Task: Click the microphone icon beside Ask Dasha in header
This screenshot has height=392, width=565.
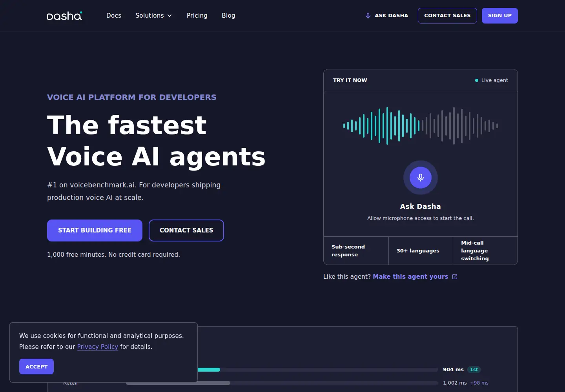Action: click(368, 16)
